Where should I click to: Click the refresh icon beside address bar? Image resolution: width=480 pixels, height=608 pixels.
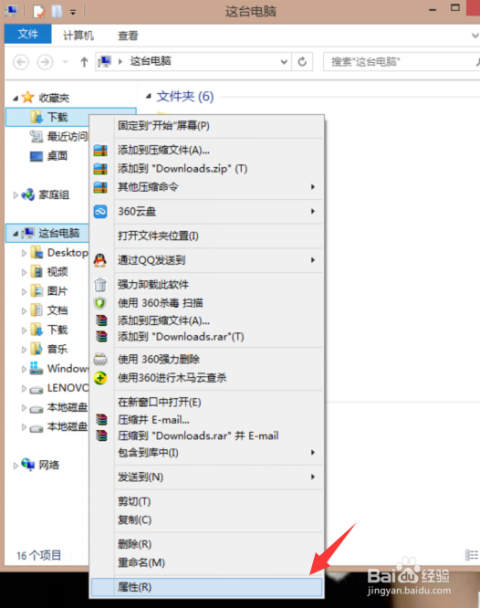[302, 62]
